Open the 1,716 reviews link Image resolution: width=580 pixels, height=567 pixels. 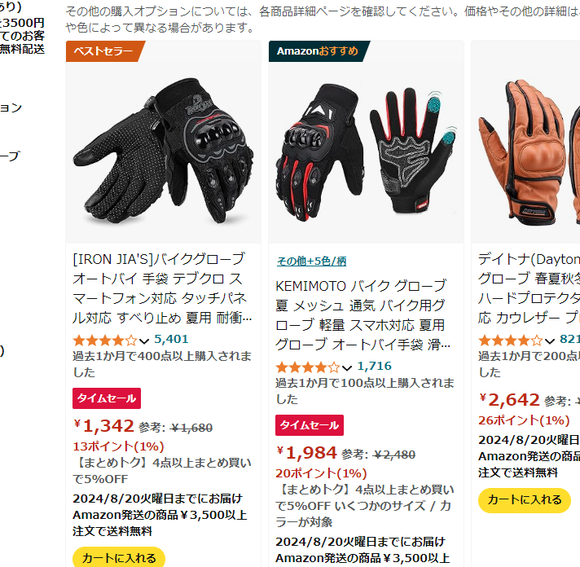(x=374, y=366)
